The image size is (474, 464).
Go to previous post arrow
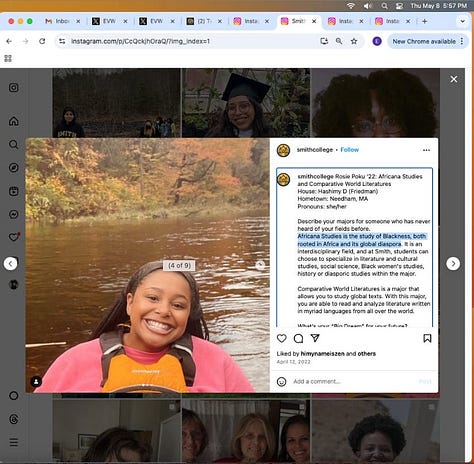tap(10, 264)
